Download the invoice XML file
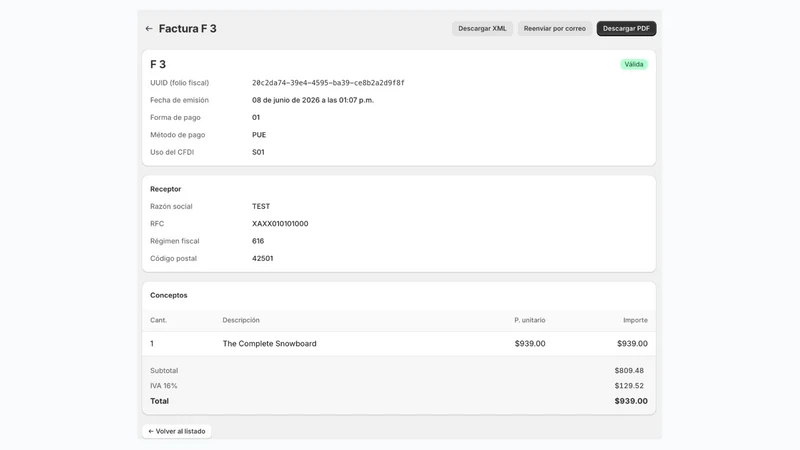Image resolution: width=800 pixels, height=450 pixels. pyautogui.click(x=482, y=29)
